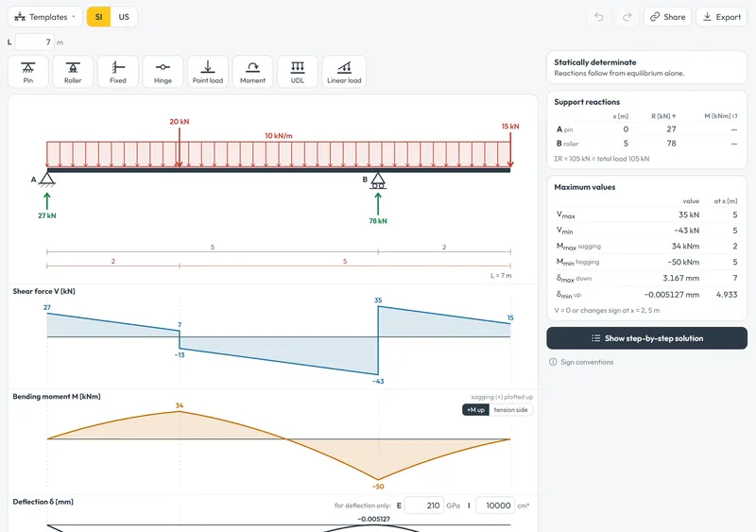Add a Roller support
This screenshot has width=756, height=532.
73,72
